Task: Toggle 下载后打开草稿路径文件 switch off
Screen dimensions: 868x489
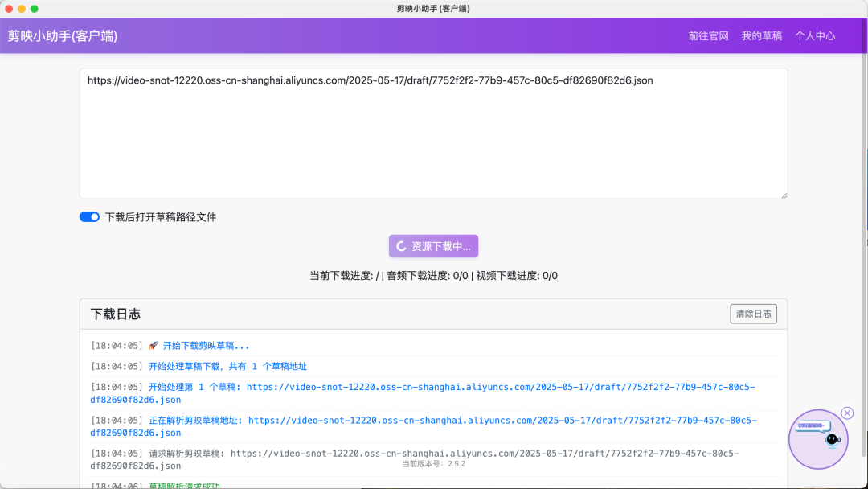Action: pos(89,217)
